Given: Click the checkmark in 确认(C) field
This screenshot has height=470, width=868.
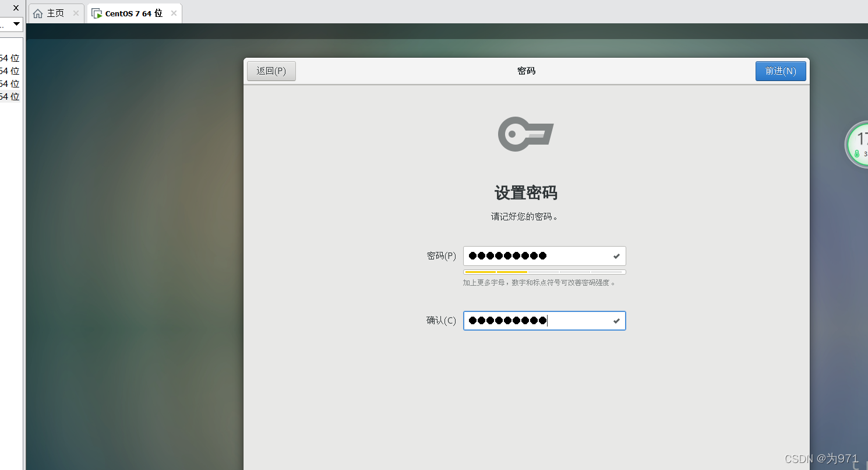Looking at the screenshot, I should 616,321.
